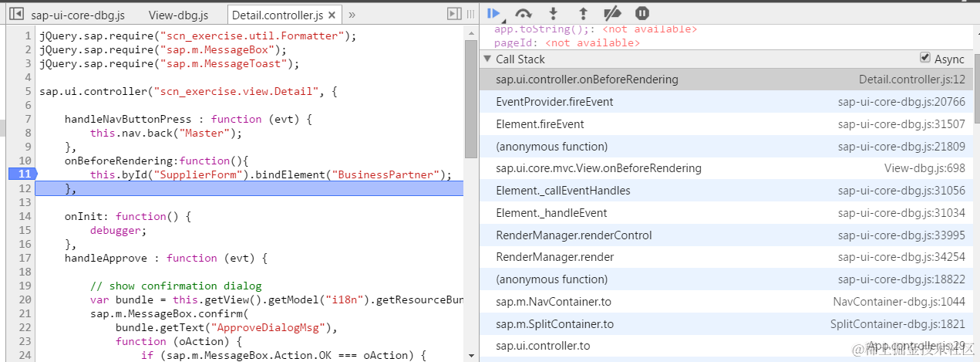Viewport: 980px width, 362px height.
Task: Set a breakpoint on line 20
Action: [x=24, y=299]
